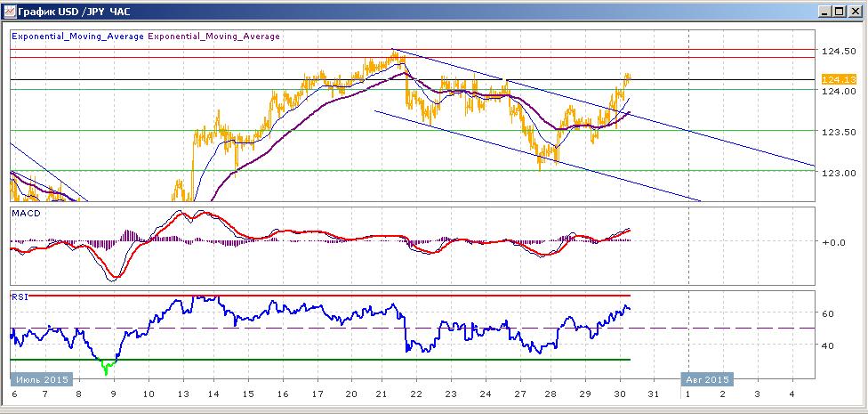The image size is (868, 414).
Task: Click the chart icon in the title bar
Action: pyautogui.click(x=10, y=11)
